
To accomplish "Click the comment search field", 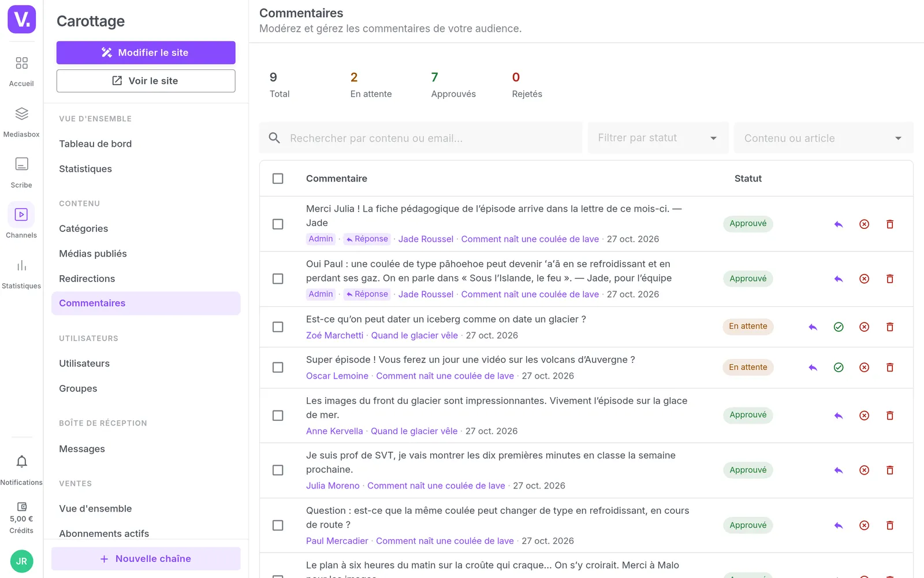I will (420, 138).
